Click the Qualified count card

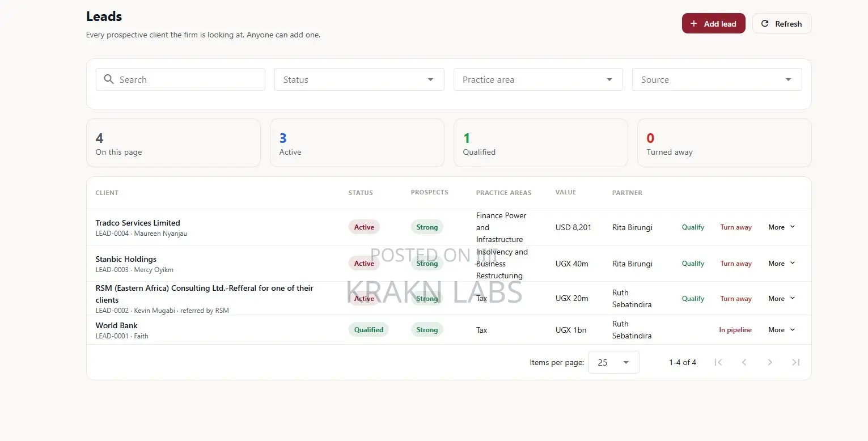pyautogui.click(x=540, y=143)
